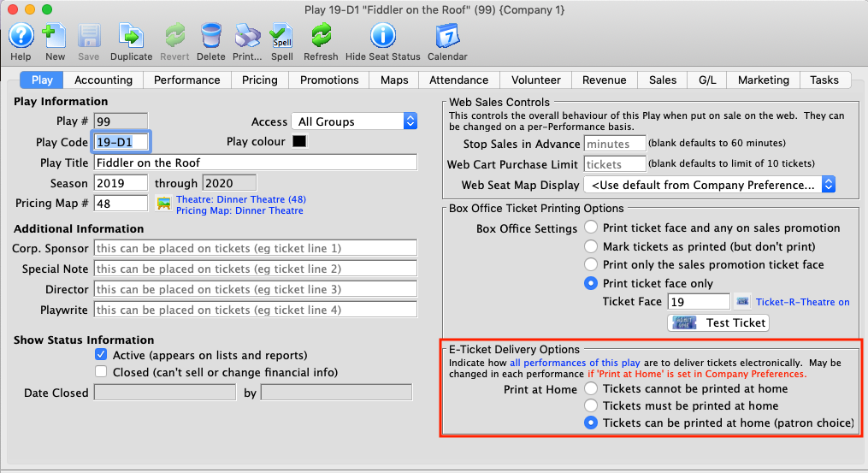
Task: Click into the Play Code field
Action: point(121,142)
